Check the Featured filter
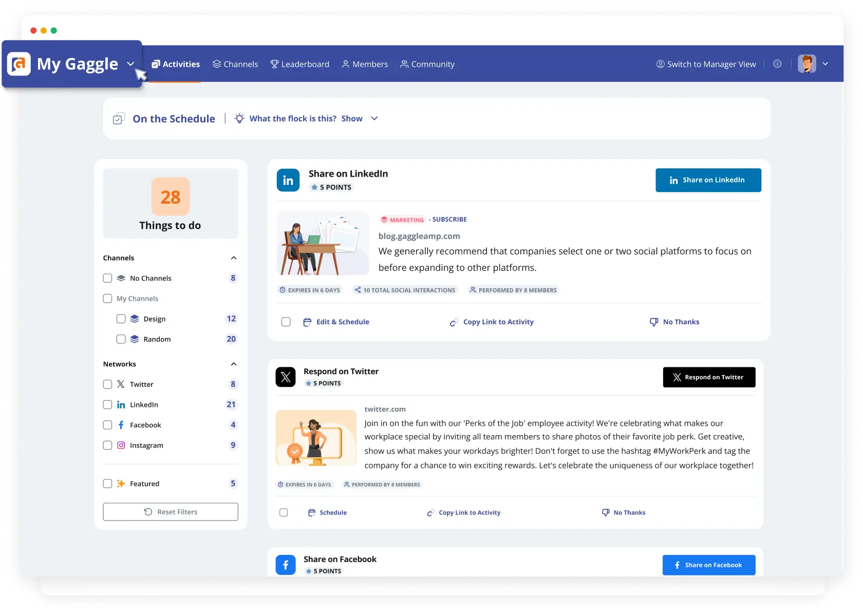Screen dimensions: 863x616 pos(107,483)
